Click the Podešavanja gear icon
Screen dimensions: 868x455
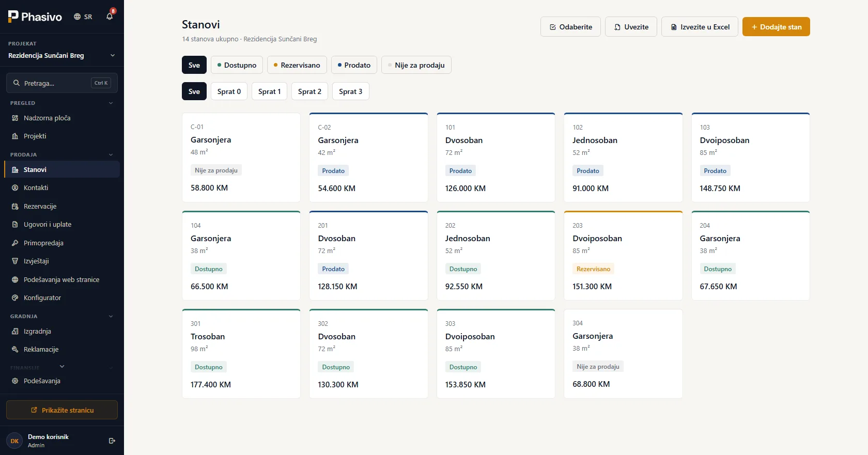tap(15, 381)
